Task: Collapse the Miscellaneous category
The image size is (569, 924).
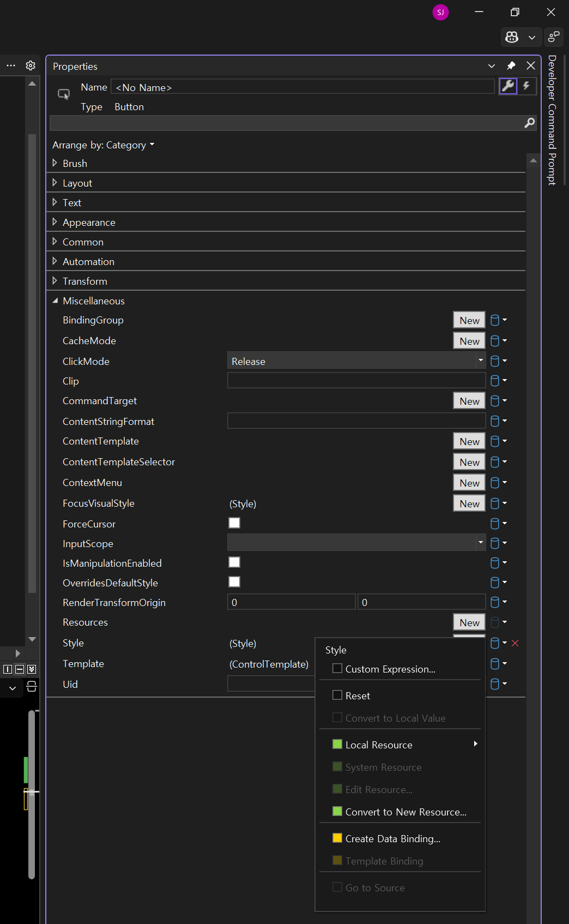Action: tap(55, 301)
